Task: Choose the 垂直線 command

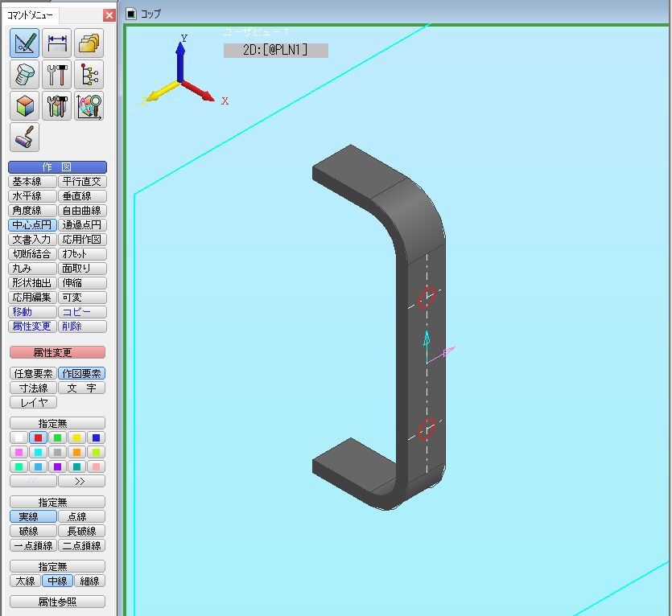Action: 82,196
